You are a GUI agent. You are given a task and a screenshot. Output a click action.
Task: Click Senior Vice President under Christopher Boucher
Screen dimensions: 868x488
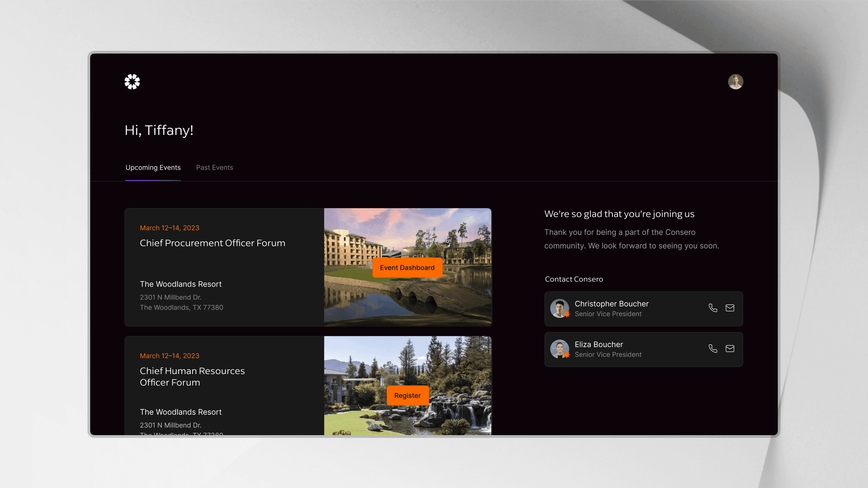click(x=608, y=314)
